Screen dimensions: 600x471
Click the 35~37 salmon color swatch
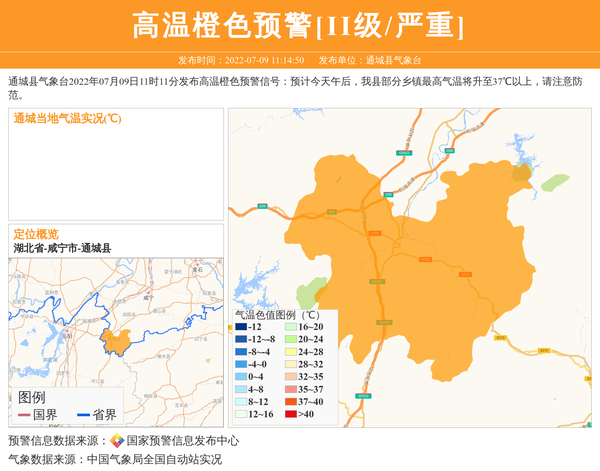click(291, 389)
